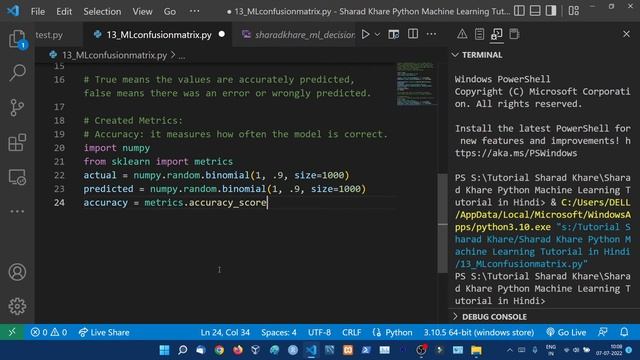This screenshot has height=360, width=640.
Task: Click breadcrumb 13_MLconfusionmatrix.py file name
Action: coord(114,55)
